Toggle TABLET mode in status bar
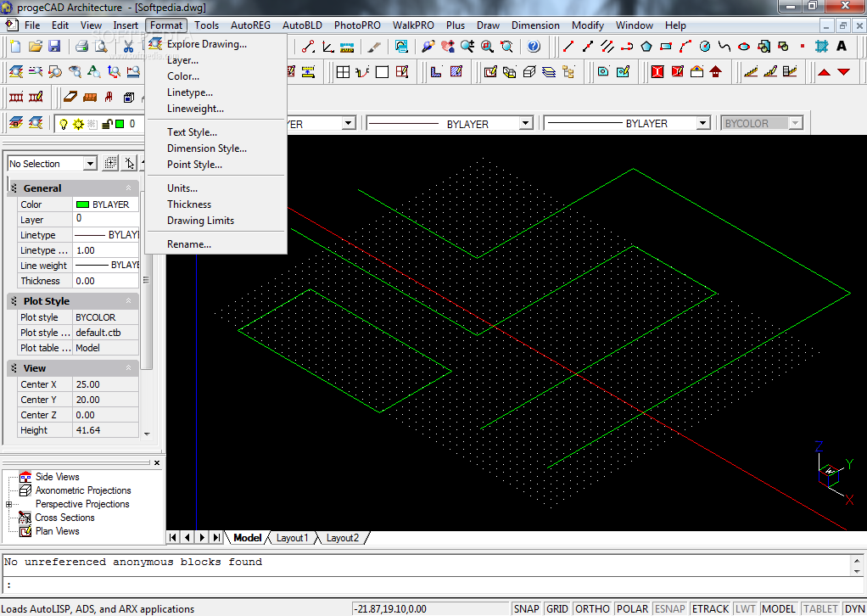867x616 pixels. point(820,609)
